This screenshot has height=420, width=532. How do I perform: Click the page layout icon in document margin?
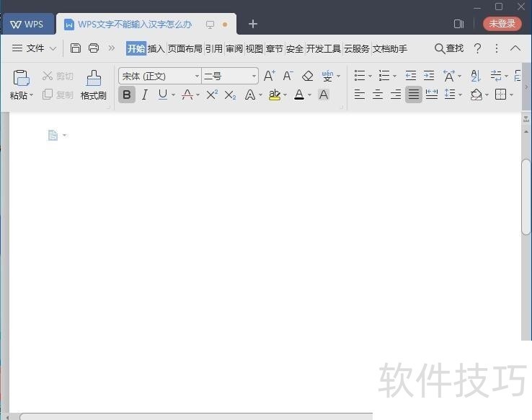[x=53, y=135]
